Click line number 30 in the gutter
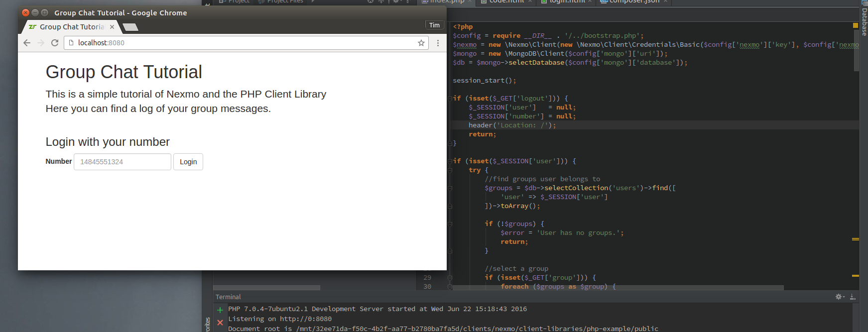 click(x=427, y=287)
